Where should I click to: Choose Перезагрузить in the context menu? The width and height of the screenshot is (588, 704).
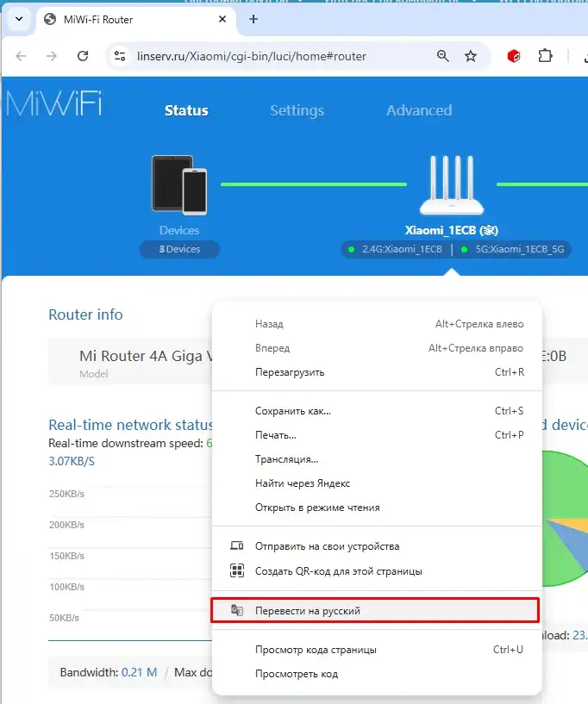(377, 372)
